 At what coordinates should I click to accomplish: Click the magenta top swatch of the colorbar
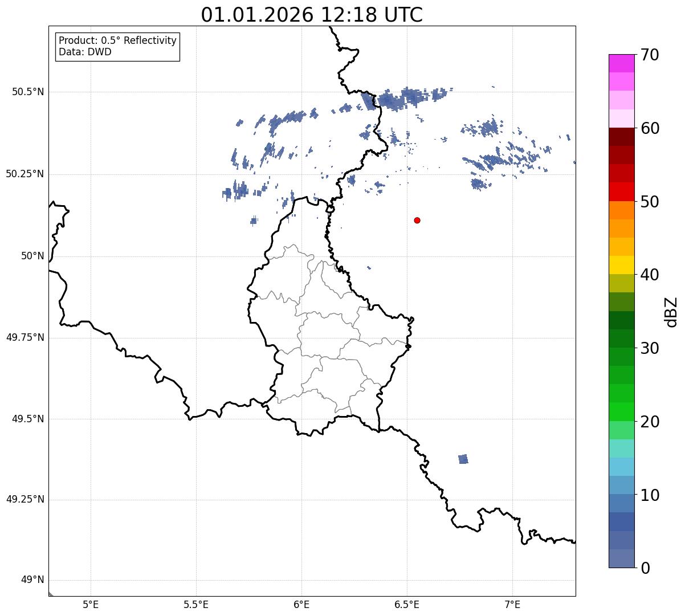(x=622, y=63)
